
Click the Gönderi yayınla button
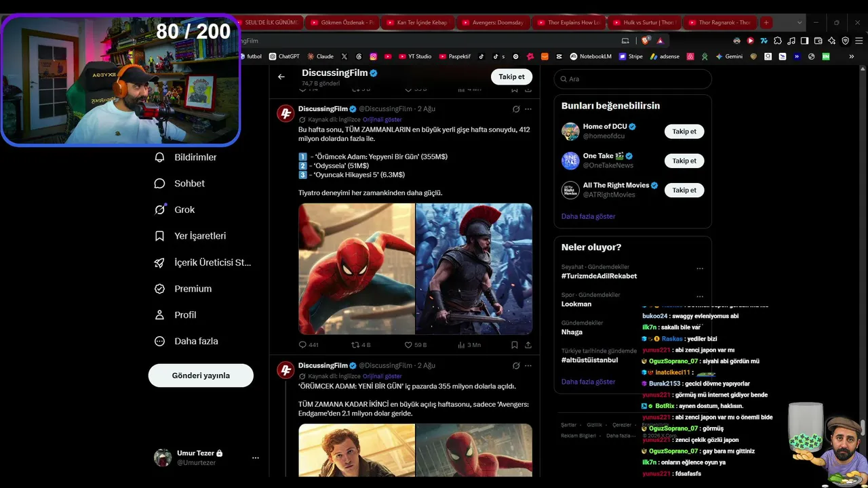[x=201, y=375]
